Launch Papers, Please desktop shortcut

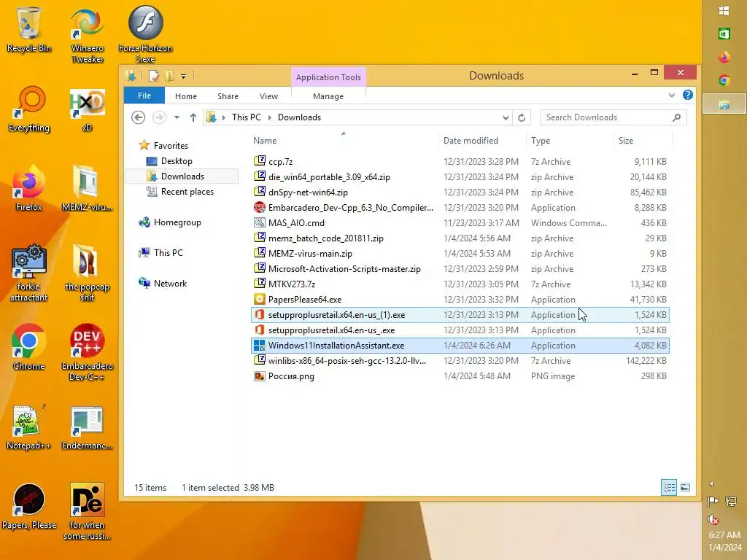[28, 507]
